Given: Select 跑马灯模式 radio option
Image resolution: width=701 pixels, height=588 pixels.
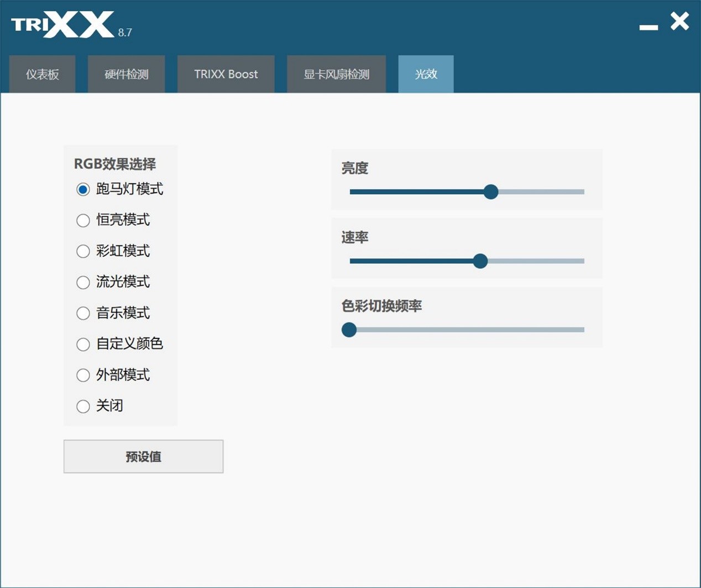Looking at the screenshot, I should tap(83, 190).
